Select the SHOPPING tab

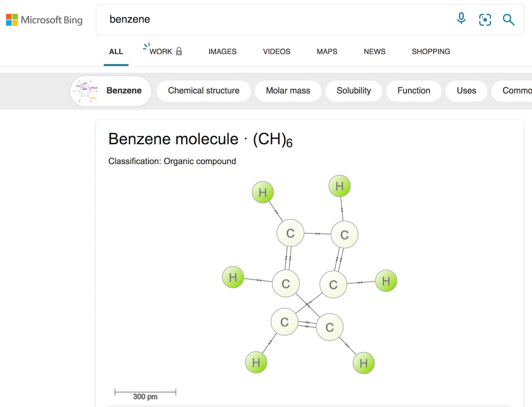(431, 51)
